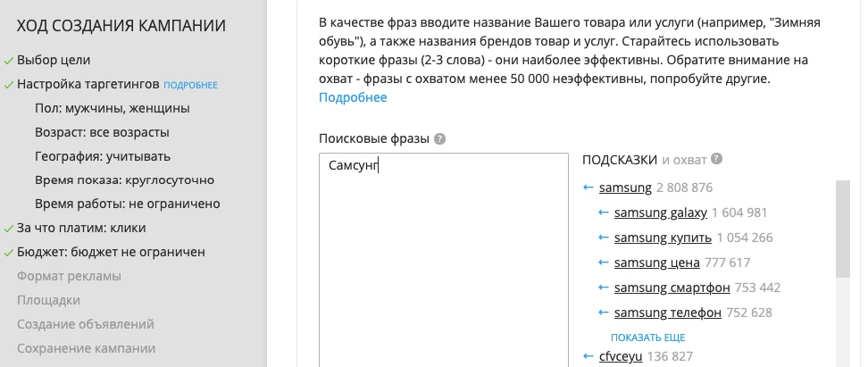This screenshot has width=868, height=367.
Task: Click the checkmark beside Бюджет
Action: point(8,253)
